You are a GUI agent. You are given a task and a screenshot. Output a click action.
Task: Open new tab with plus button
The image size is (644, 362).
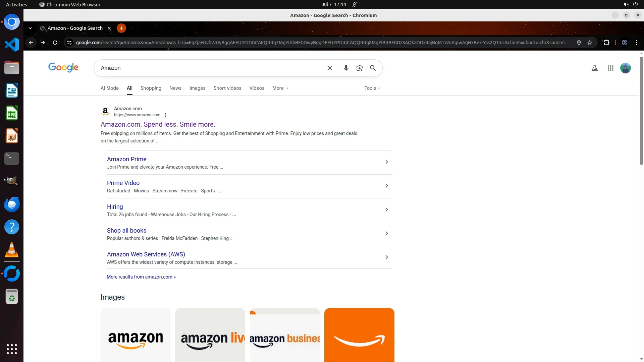121,28
